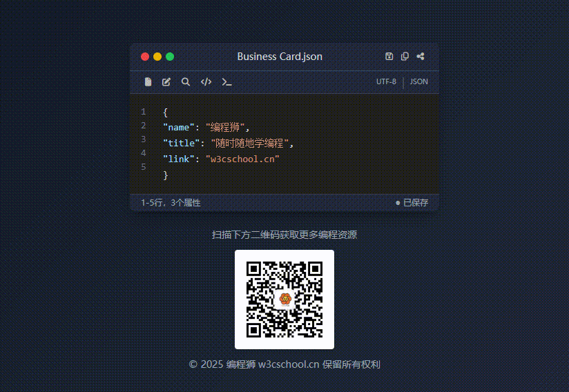Click the JSON language label
The image size is (569, 392).
point(418,81)
